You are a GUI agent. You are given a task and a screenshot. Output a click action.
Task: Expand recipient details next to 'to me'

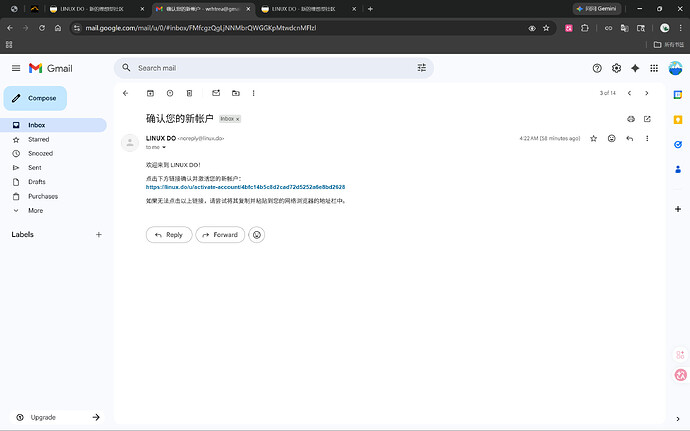click(x=164, y=147)
